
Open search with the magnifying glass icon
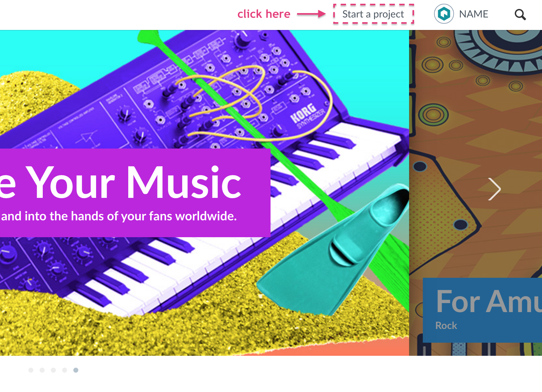(x=520, y=15)
